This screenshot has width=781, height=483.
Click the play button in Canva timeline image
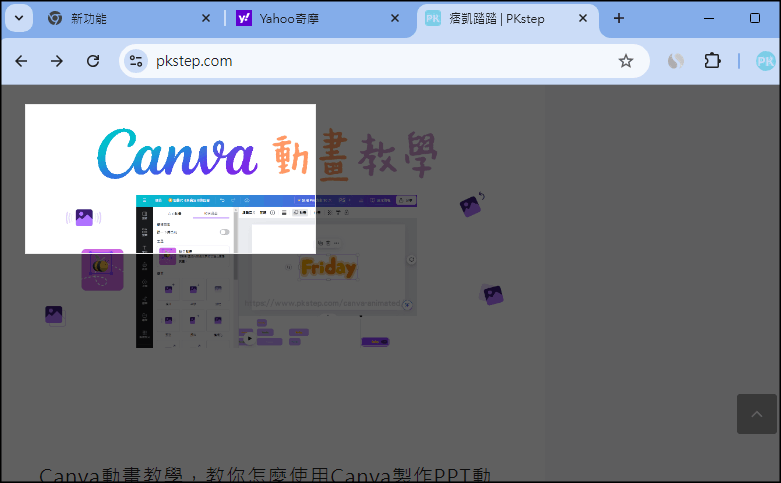249,339
